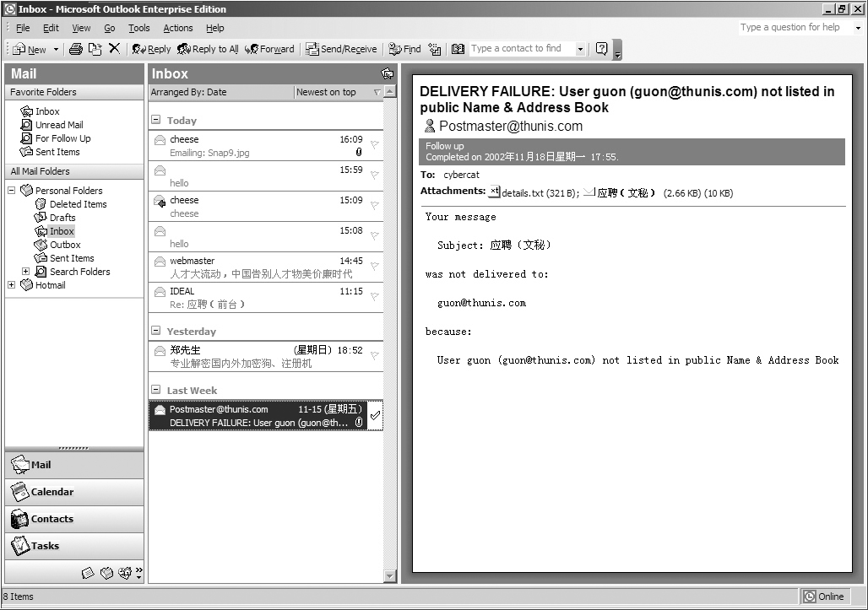Toggle completed checkmark on Postmaster message
The image size is (868, 610).
pyautogui.click(x=375, y=415)
